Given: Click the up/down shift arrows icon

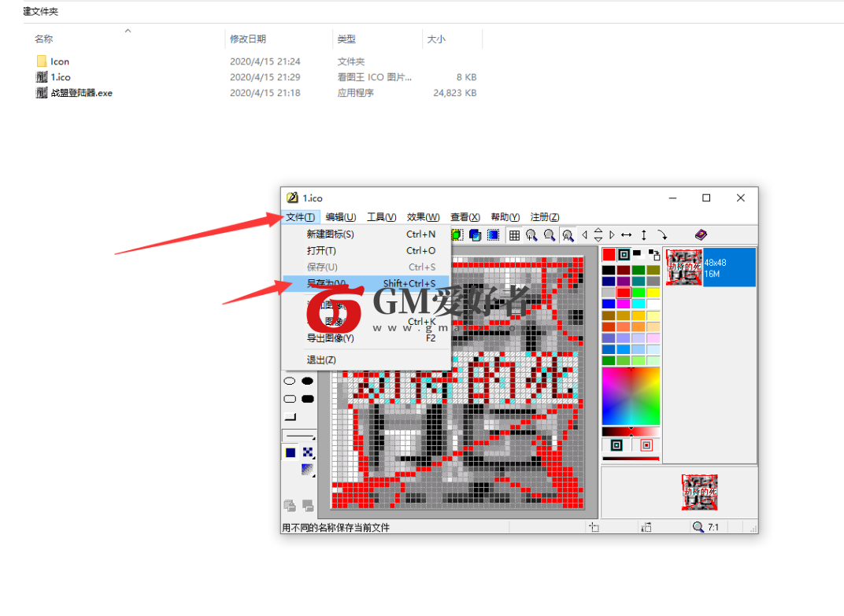Looking at the screenshot, I should 598,235.
